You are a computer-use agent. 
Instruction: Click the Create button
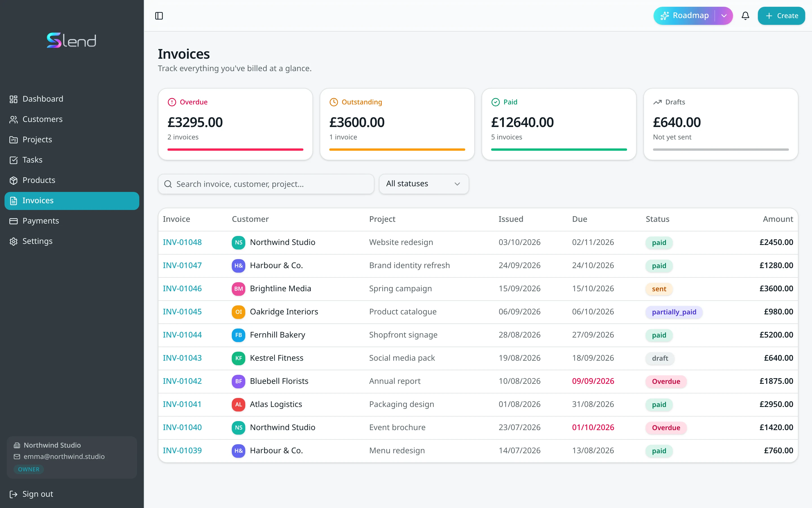[781, 16]
